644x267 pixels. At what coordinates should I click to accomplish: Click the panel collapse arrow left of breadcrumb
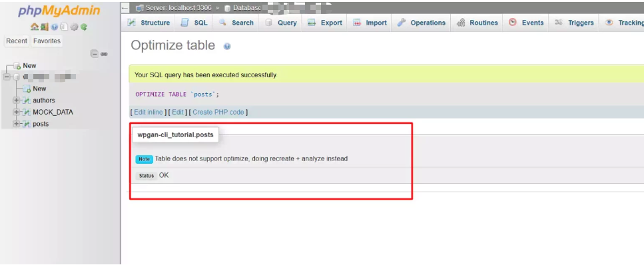click(x=125, y=8)
